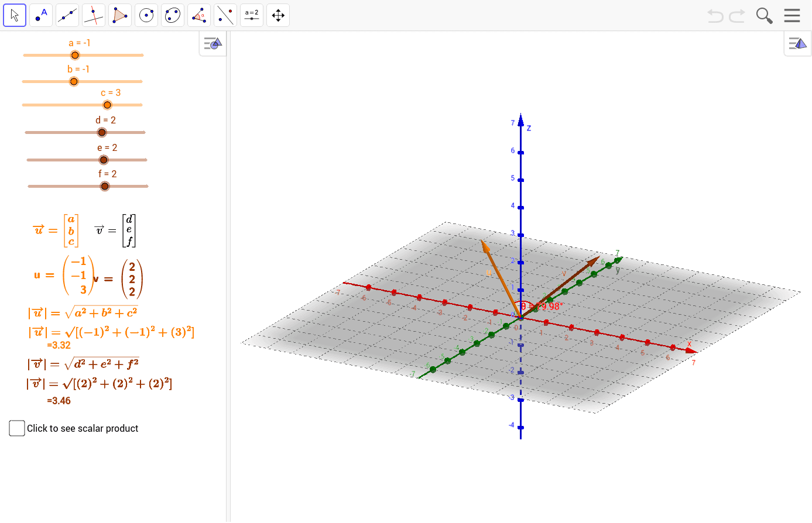Screen dimensions: 812x523
Task: Open the search magnifier
Action: (x=764, y=16)
